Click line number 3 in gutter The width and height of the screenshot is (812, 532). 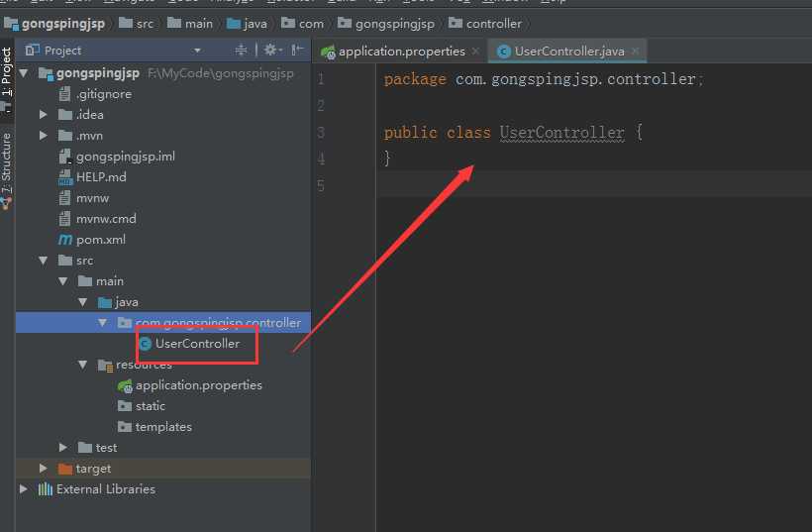click(321, 133)
